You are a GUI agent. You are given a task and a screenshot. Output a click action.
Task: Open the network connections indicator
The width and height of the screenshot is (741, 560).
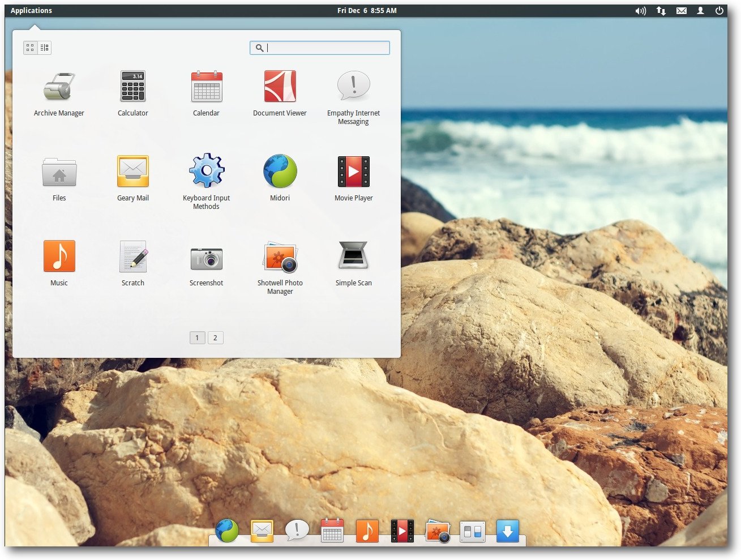tap(661, 11)
